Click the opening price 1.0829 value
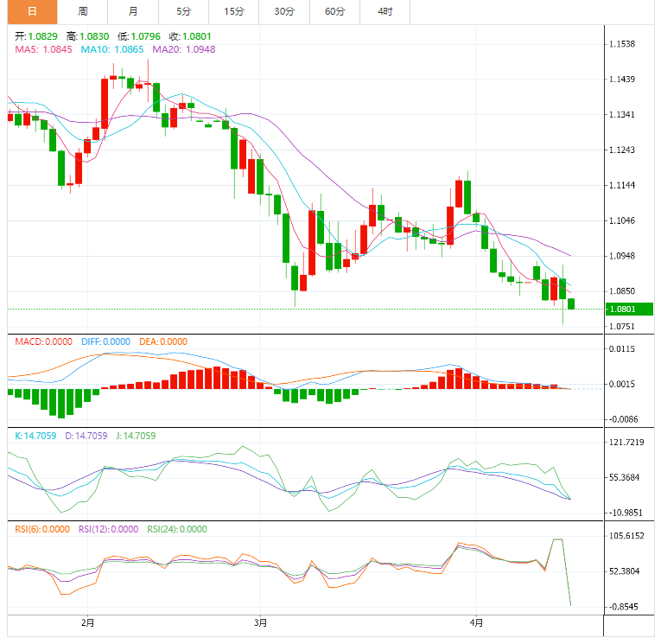661x644 pixels. [42, 36]
